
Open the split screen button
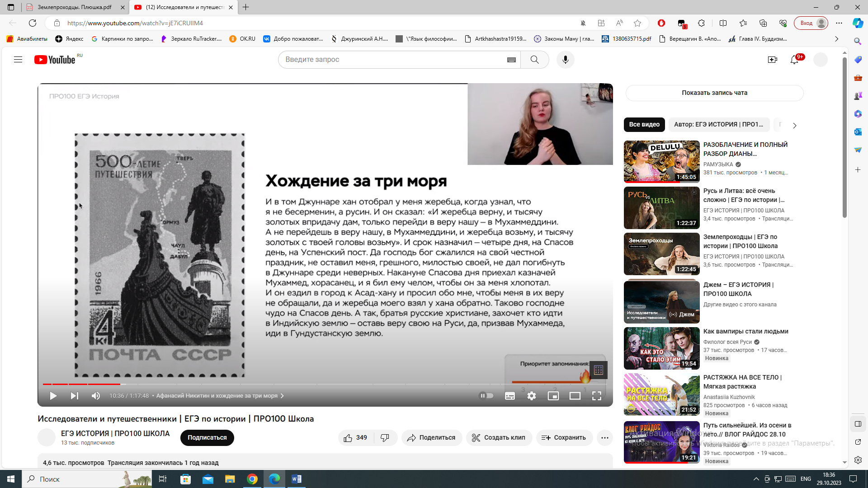point(723,23)
